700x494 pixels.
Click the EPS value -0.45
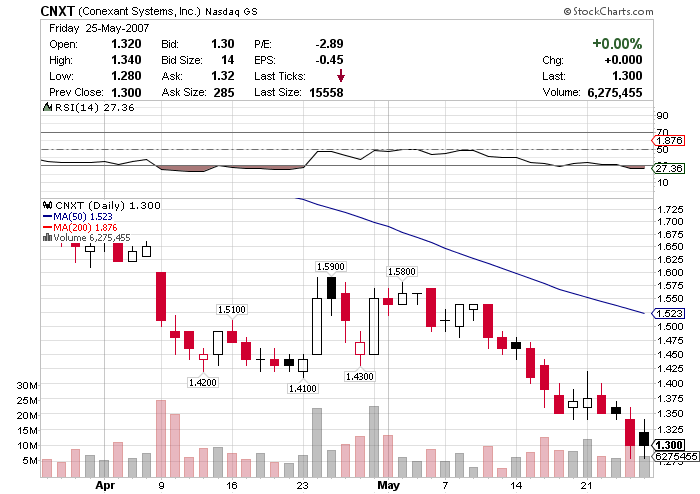pyautogui.click(x=329, y=60)
